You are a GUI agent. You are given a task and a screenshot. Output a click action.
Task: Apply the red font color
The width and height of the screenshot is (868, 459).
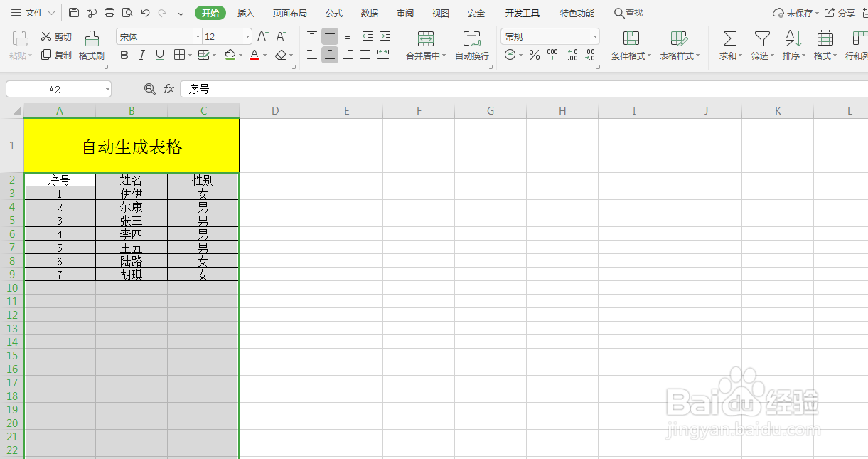coord(254,55)
